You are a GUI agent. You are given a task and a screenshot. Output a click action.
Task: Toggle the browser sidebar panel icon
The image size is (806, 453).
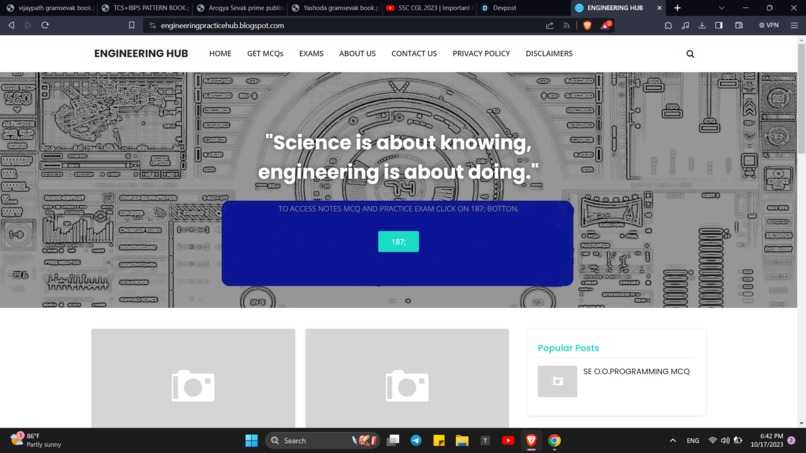(x=719, y=25)
